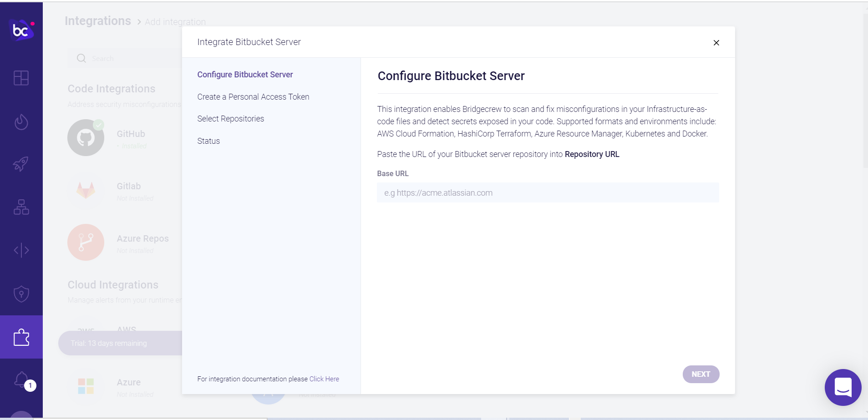
Task: Open the puzzle piece integrations icon
Action: 21,337
